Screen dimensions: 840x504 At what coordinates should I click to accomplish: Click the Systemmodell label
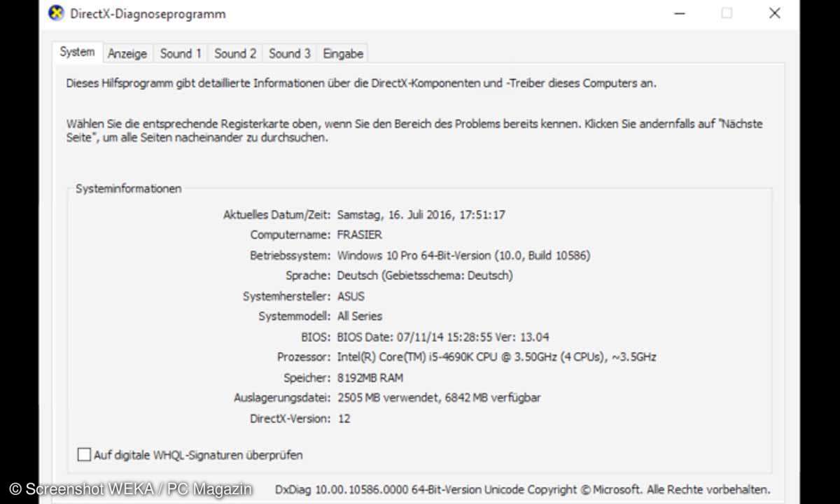point(295,316)
